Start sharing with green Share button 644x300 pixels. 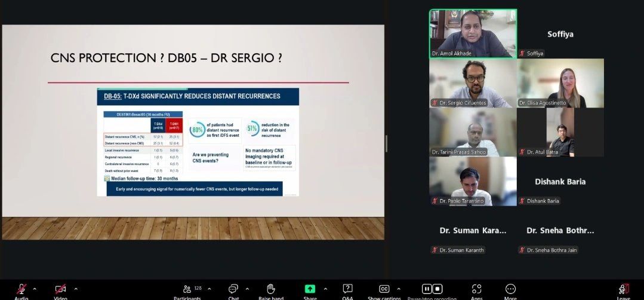pyautogui.click(x=310, y=289)
